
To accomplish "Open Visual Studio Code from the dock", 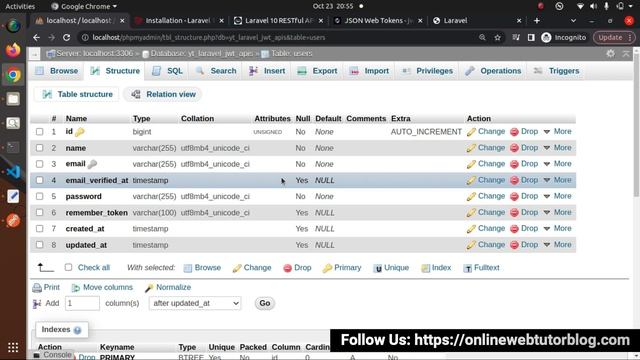I will click(13, 171).
